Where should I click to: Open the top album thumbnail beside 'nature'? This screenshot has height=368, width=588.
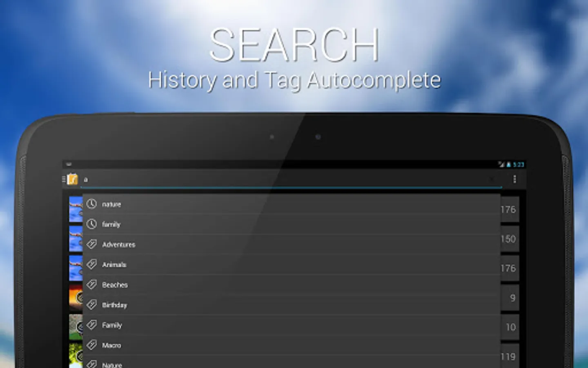pyautogui.click(x=76, y=209)
